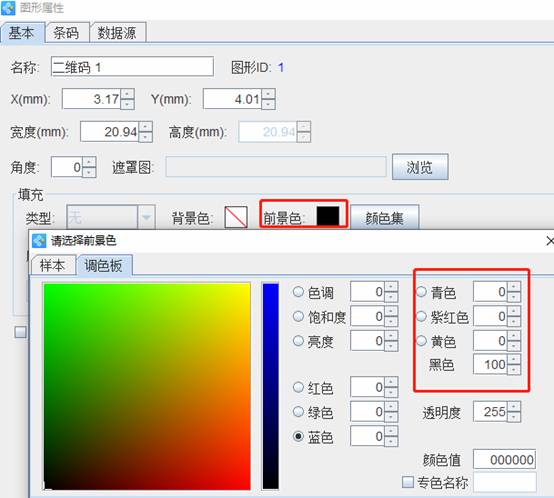Screen dimensions: 554x498
Task: Increase the 透明度 spinner value
Action: point(514,407)
